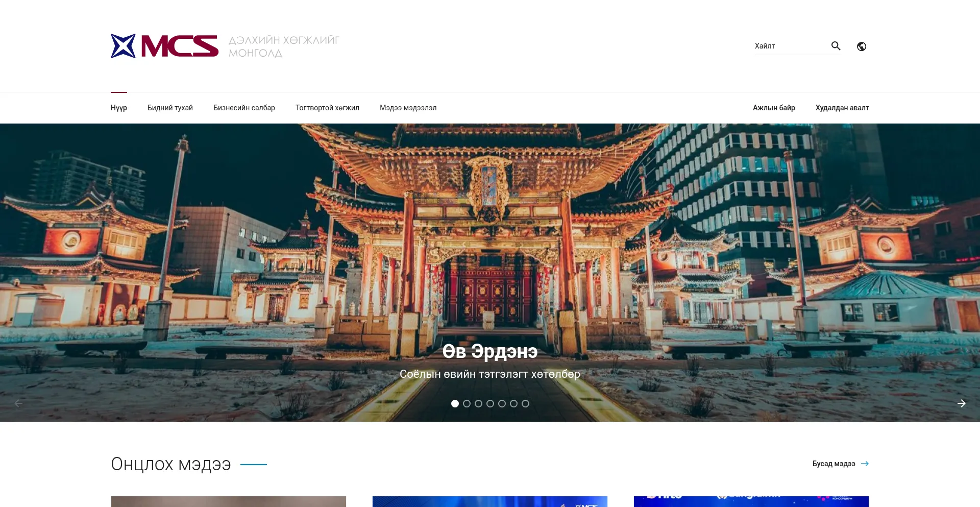
Task: Open the globe language selector
Action: tap(862, 46)
